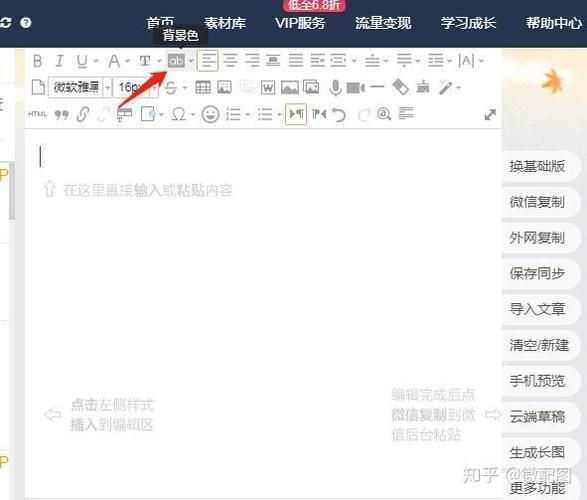This screenshot has width=587, height=500.
Task: Undo the last action
Action: tap(339, 115)
